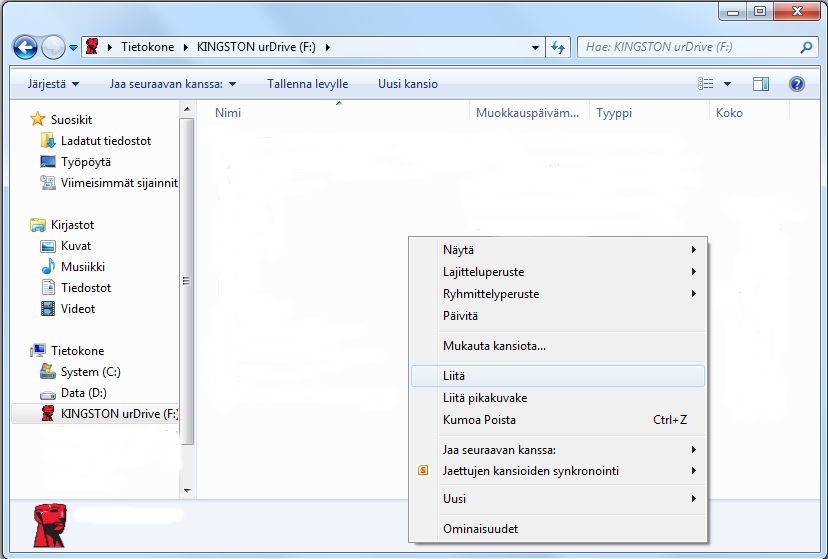828x559 pixels.
Task: Open help with the blue question icon
Action: point(796,83)
